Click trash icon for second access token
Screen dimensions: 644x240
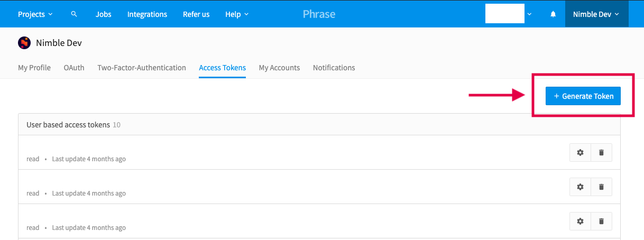pyautogui.click(x=601, y=187)
